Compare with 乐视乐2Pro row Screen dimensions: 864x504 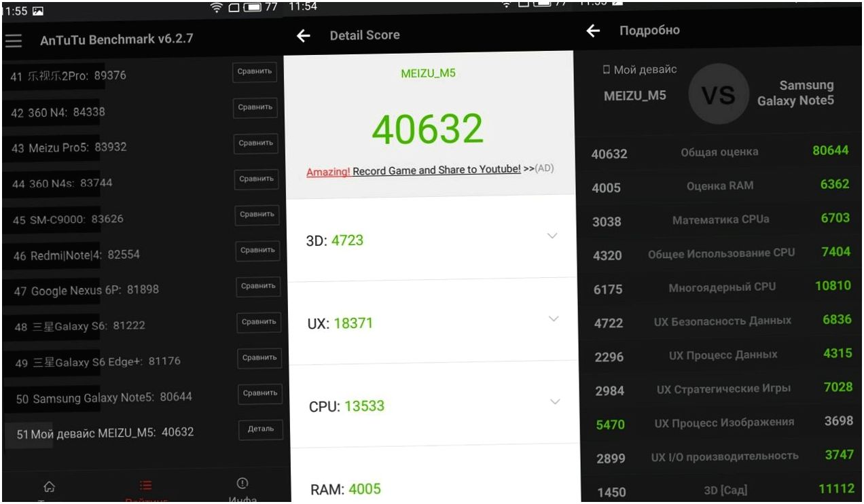(x=255, y=71)
